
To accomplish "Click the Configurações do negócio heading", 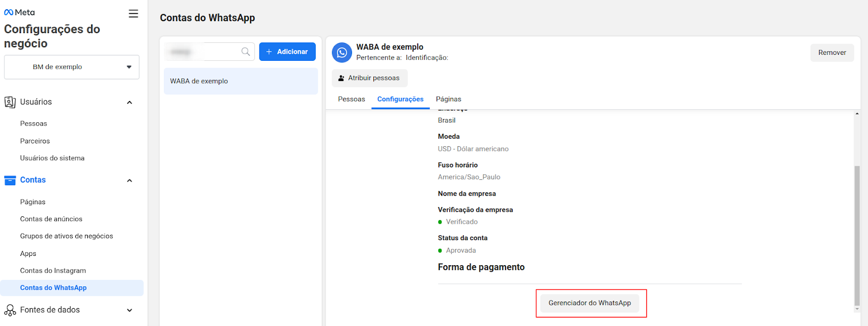I will pos(52,36).
